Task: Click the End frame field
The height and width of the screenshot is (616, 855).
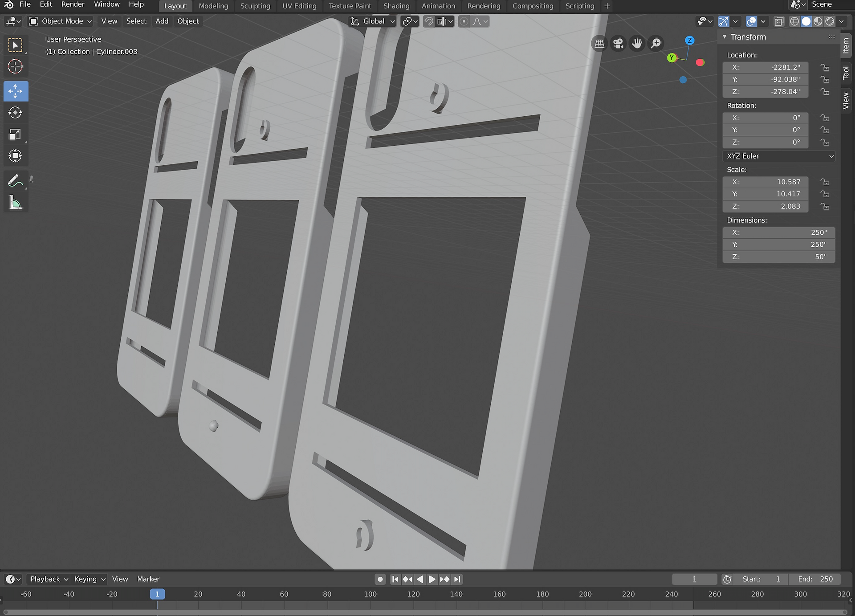Action: coord(815,579)
